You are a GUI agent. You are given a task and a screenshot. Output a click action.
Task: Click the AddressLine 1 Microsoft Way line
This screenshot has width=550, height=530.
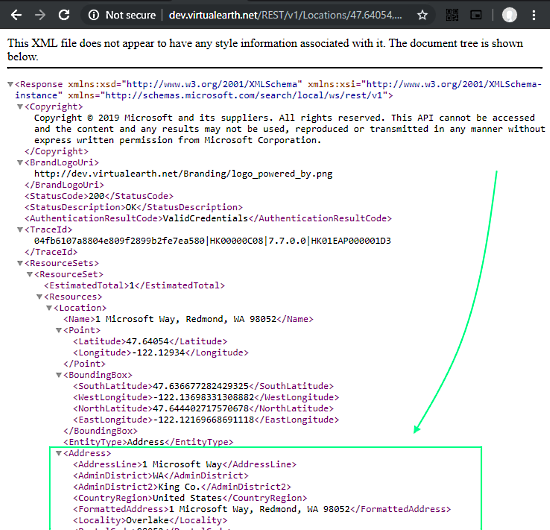[185, 464]
